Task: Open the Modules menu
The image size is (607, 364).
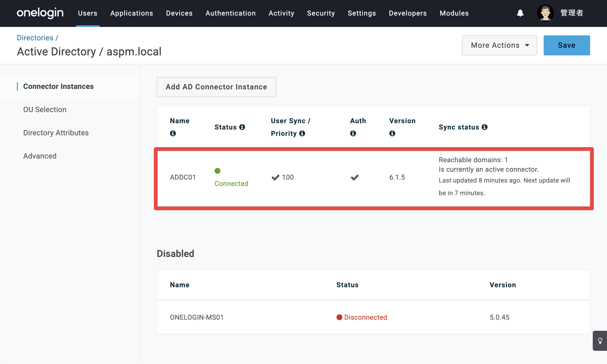Action: click(454, 13)
